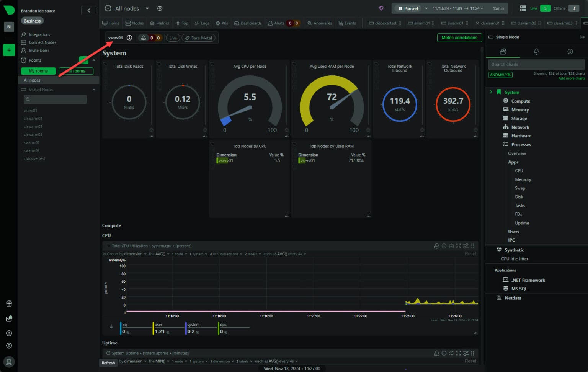Toggle Live mode in the time controls
The image size is (588, 372).
click(173, 38)
